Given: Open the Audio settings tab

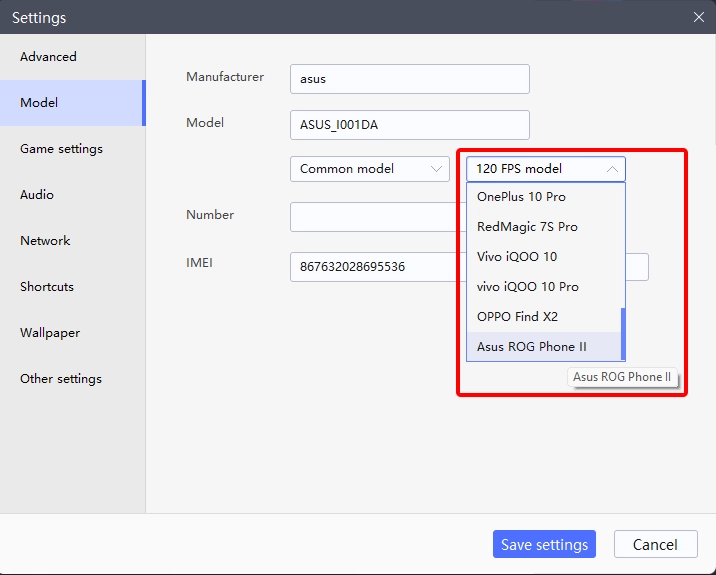Looking at the screenshot, I should click(x=73, y=195).
